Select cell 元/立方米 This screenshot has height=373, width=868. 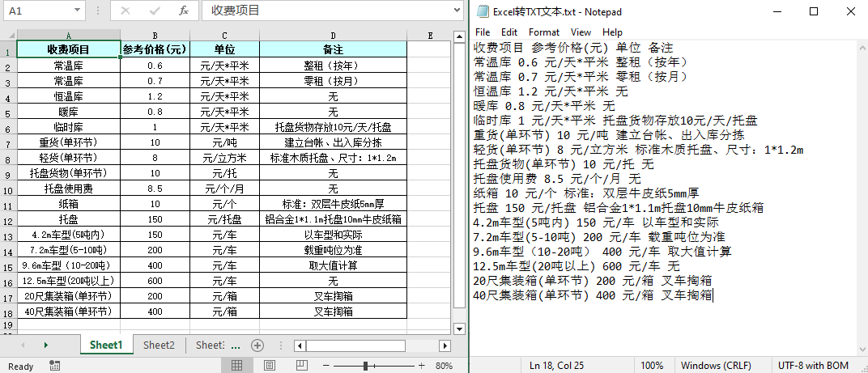click(x=225, y=158)
